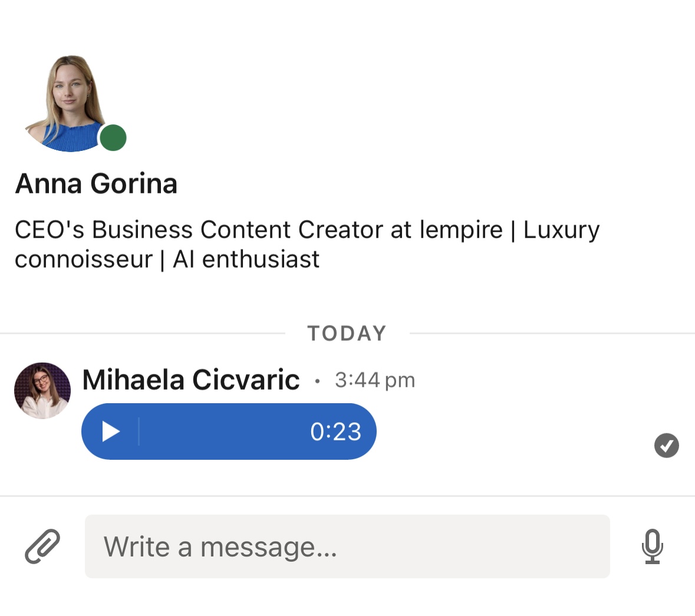695x616 pixels.
Task: Toggle voice message playback state
Action: pos(110,431)
